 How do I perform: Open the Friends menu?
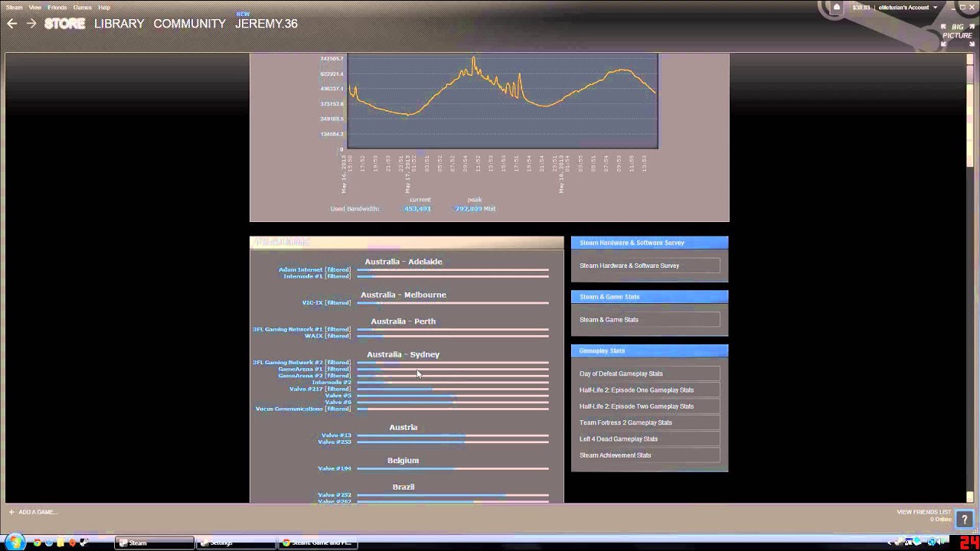click(57, 8)
